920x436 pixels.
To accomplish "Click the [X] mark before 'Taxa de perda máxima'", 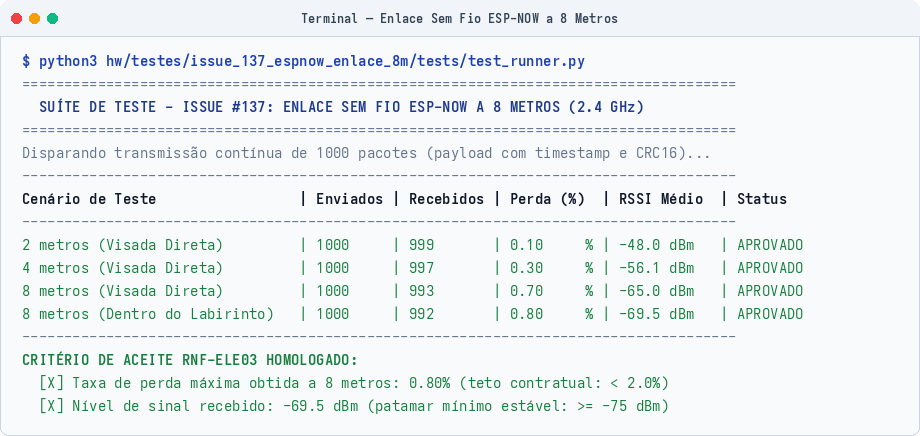I will pos(52,383).
